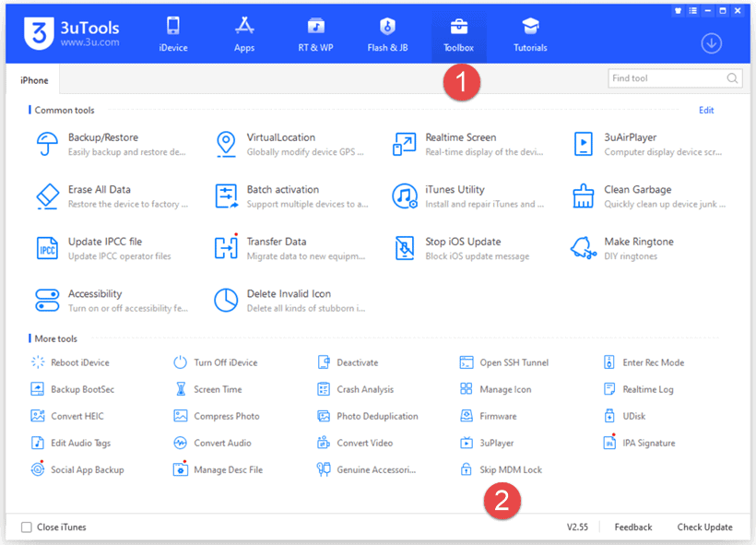
Task: Click the download arrow circle icon
Action: point(711,43)
